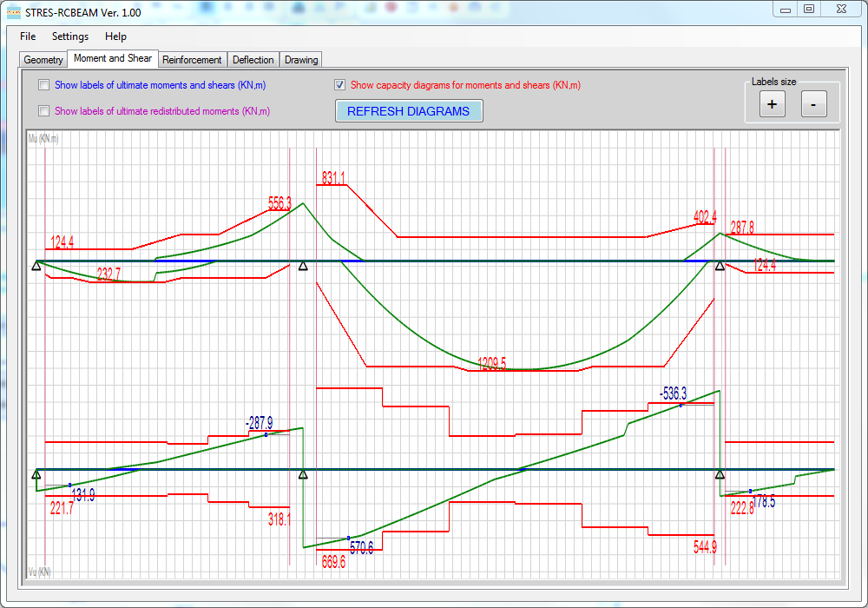Increase labels size with plus button

click(x=772, y=104)
